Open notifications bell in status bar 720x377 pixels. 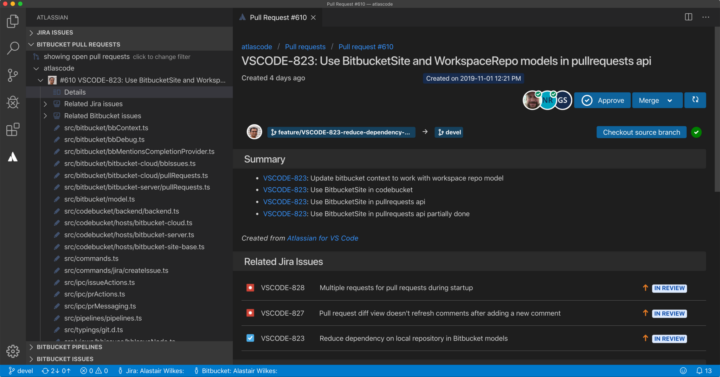pyautogui.click(x=703, y=371)
